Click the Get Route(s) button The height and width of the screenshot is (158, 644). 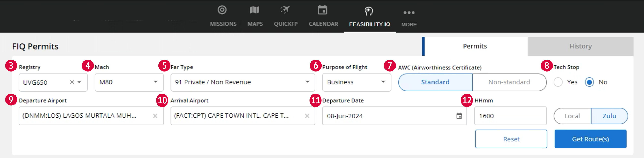coord(591,139)
